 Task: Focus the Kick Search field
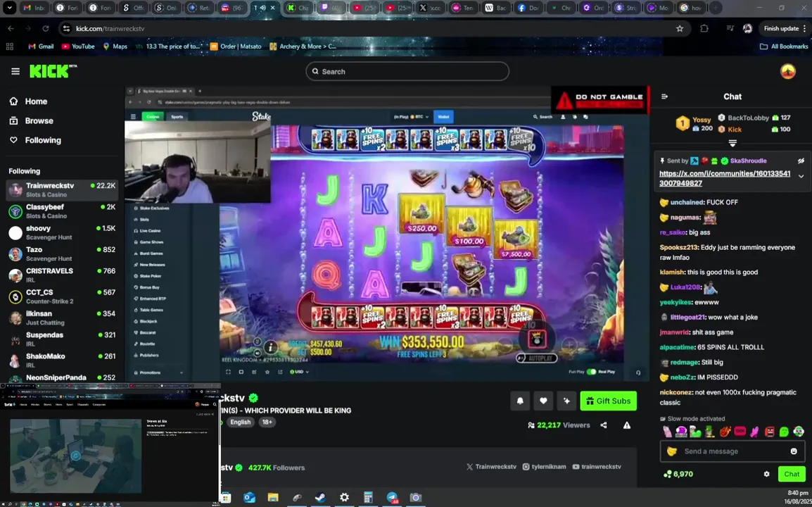point(407,72)
